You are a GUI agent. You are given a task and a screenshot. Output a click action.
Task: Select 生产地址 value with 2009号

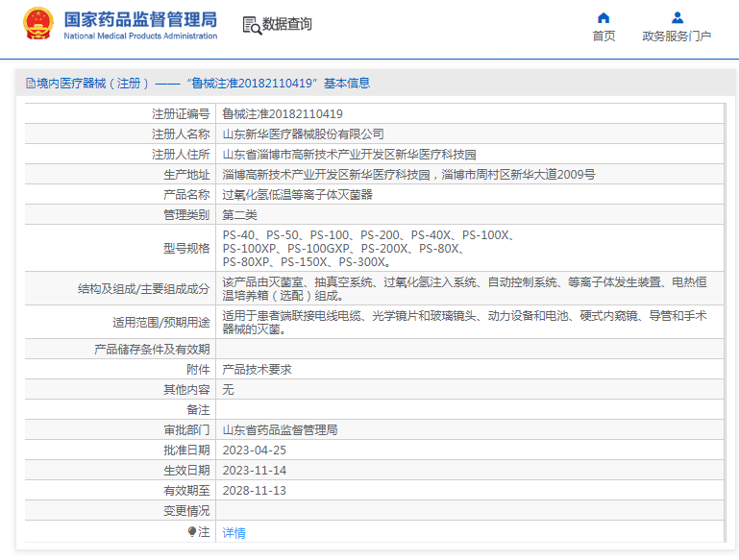[x=408, y=175]
